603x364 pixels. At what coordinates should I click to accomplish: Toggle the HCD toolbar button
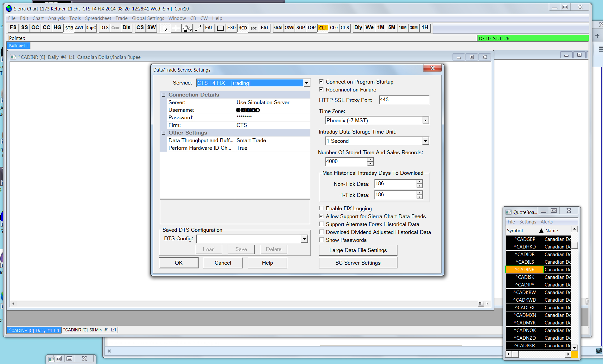[x=243, y=28]
